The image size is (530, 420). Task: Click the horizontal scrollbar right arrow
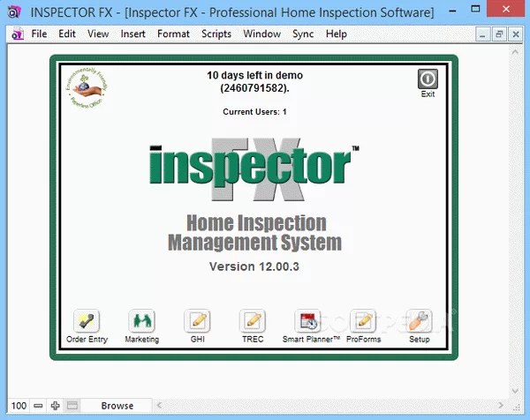click(x=501, y=405)
